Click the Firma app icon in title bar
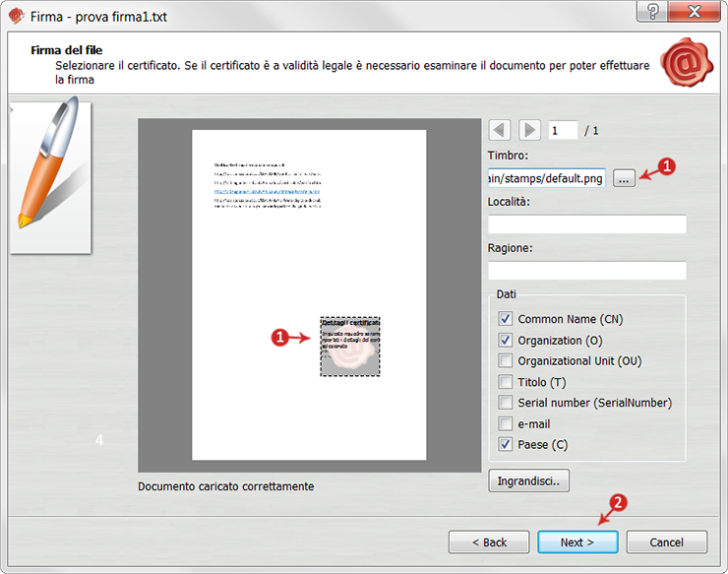 (16, 15)
